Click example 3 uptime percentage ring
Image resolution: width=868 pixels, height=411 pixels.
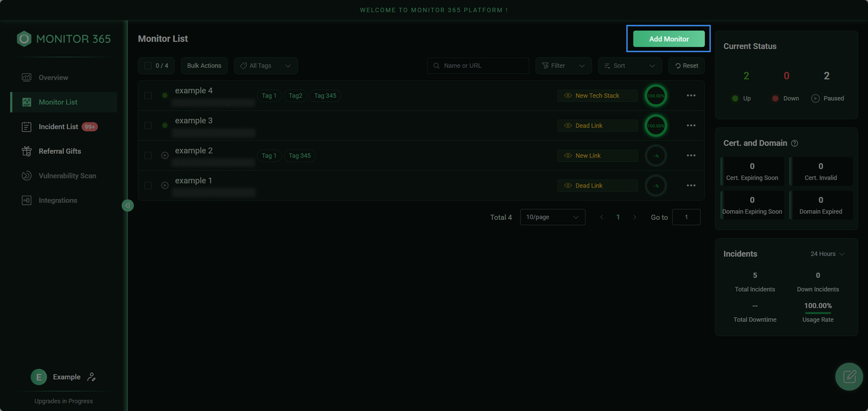(655, 126)
